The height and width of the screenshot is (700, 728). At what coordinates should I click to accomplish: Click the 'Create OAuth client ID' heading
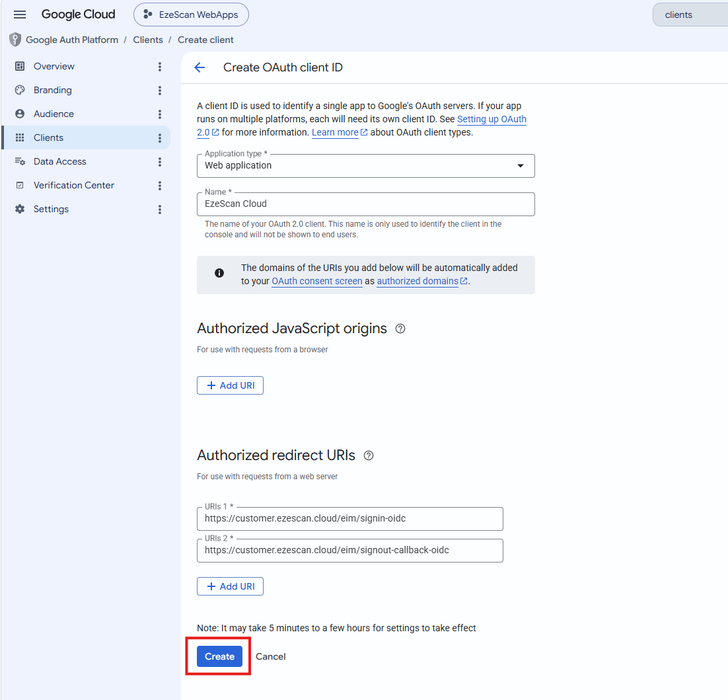[283, 67]
